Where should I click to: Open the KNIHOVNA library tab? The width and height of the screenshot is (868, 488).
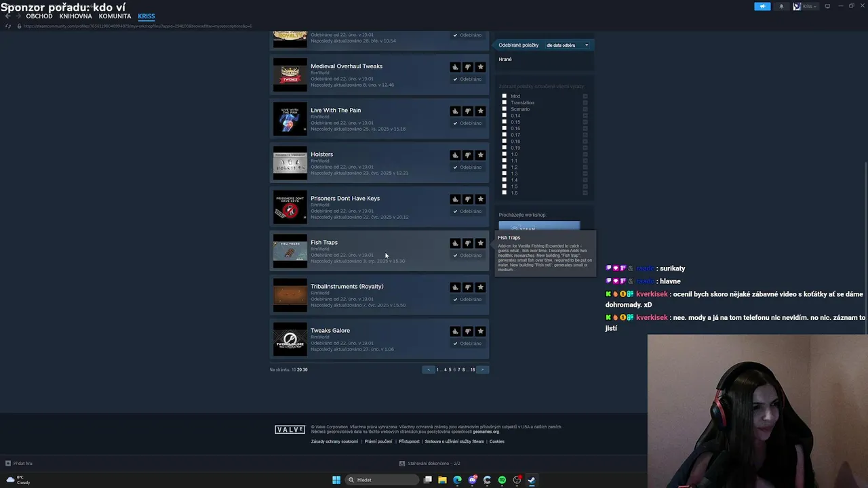pyautogui.click(x=75, y=16)
